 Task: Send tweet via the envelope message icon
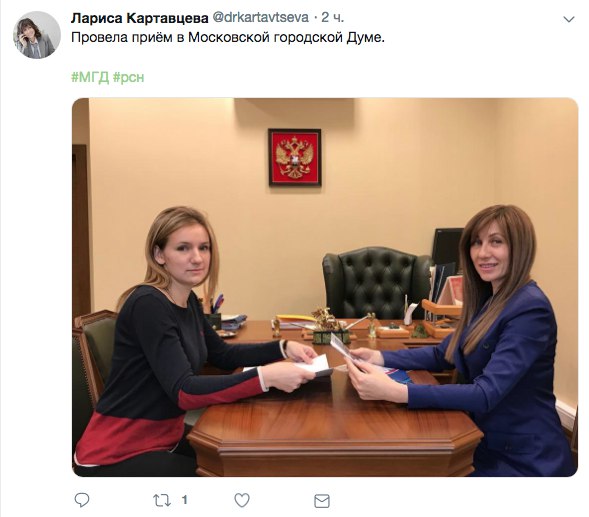click(x=322, y=501)
